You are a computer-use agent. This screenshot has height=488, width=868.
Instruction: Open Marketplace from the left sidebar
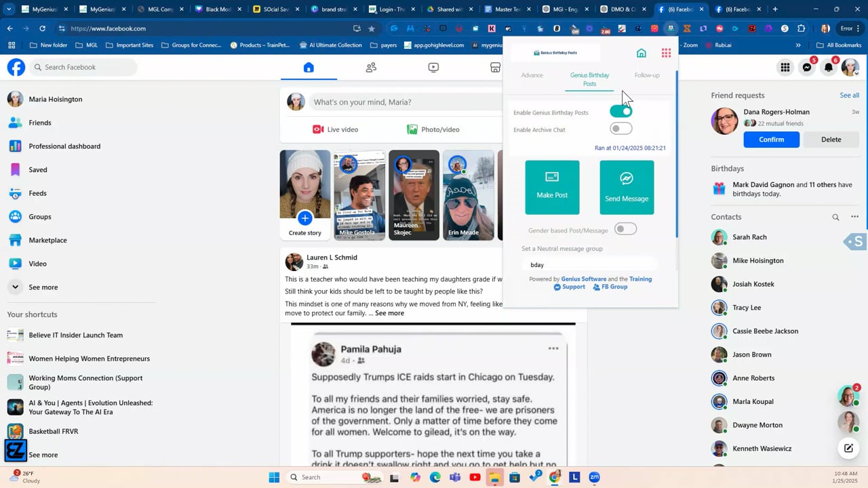pyautogui.click(x=47, y=240)
